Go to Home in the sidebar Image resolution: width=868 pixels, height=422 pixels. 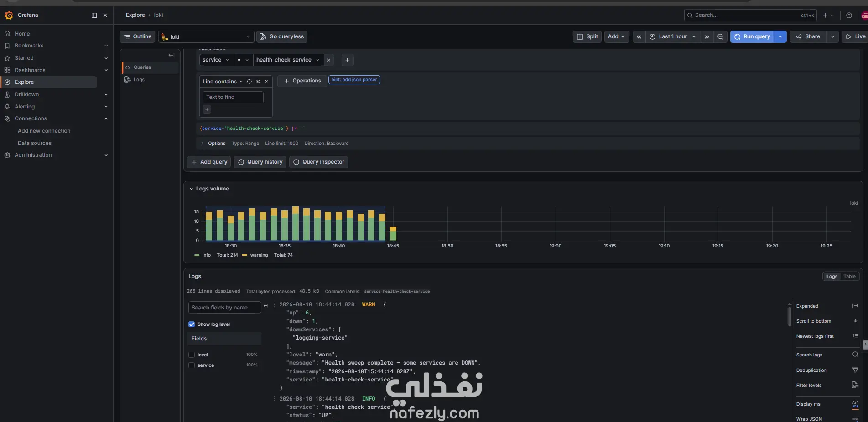coord(22,34)
